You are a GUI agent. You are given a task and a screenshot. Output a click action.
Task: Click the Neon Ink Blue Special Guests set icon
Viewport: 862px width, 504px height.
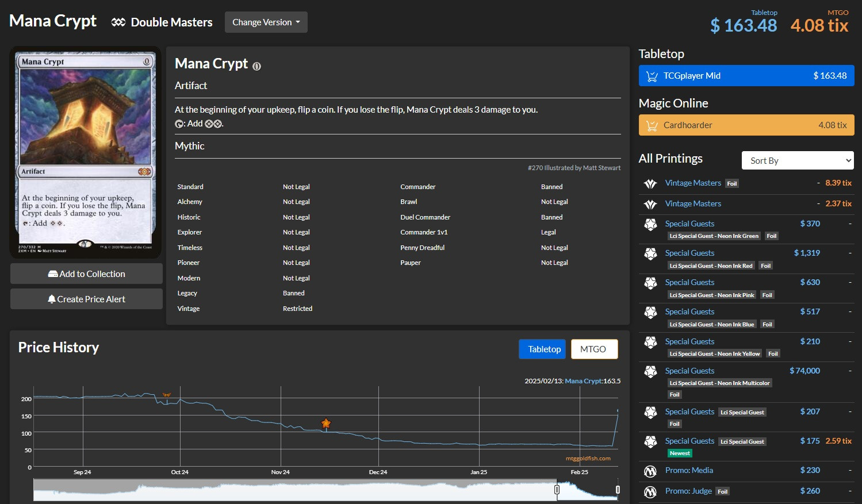(650, 313)
